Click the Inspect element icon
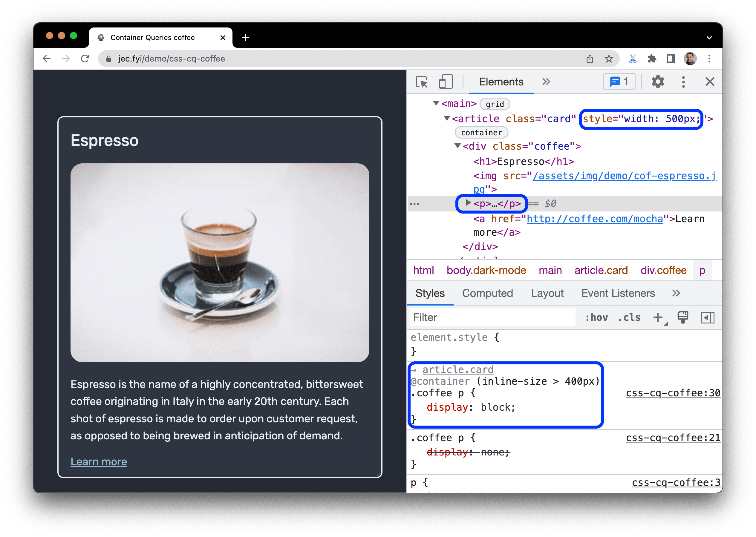Viewport: 756px width, 537px height. click(x=422, y=81)
